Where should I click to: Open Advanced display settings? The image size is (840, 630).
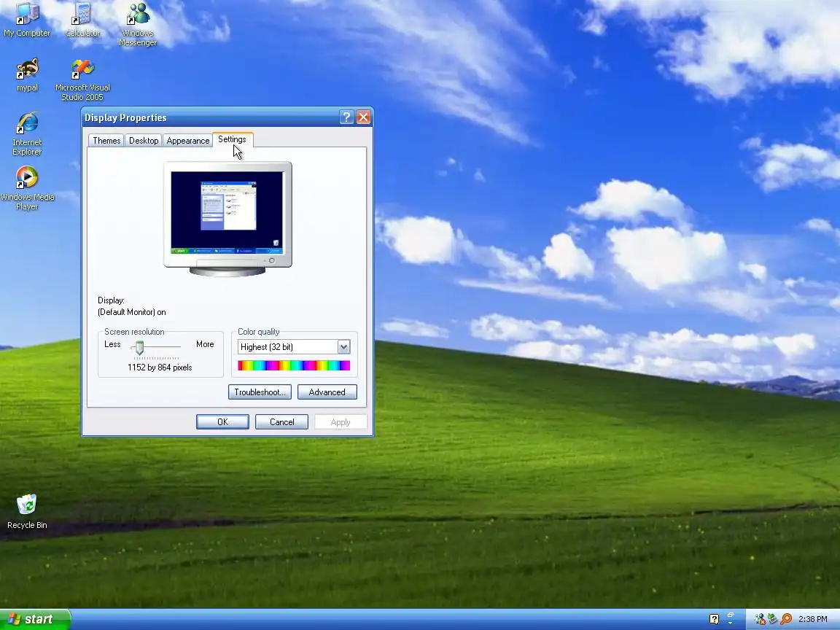click(x=327, y=392)
